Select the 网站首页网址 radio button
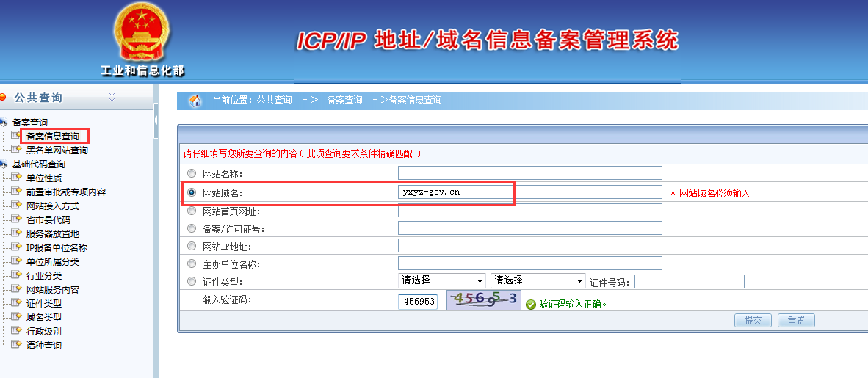Viewport: 868px width, 378px height. pyautogui.click(x=192, y=211)
